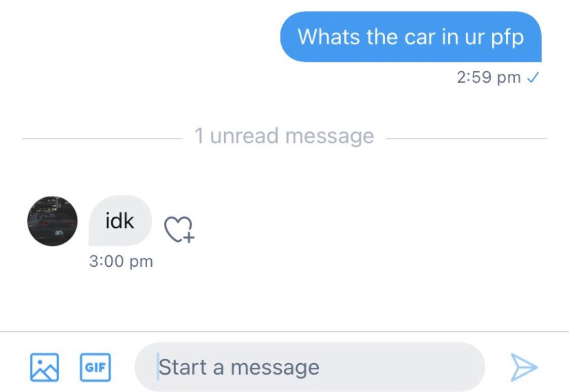Add a heart reaction to the idk message

180,230
